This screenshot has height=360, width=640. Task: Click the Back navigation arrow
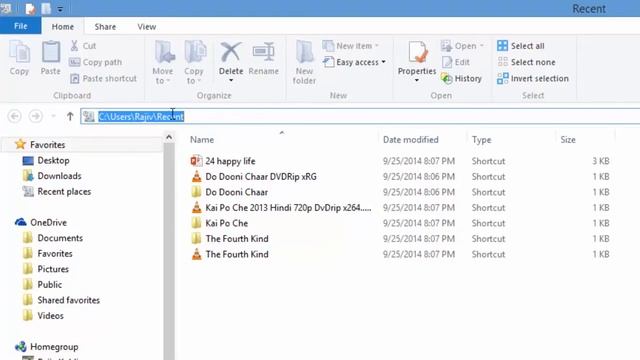(15, 116)
